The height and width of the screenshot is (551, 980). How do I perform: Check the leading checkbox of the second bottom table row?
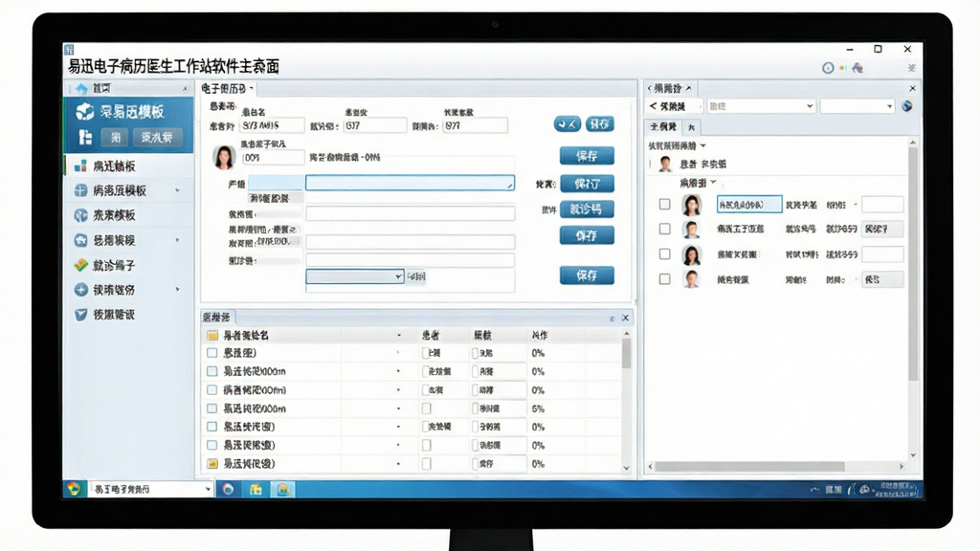coord(212,371)
